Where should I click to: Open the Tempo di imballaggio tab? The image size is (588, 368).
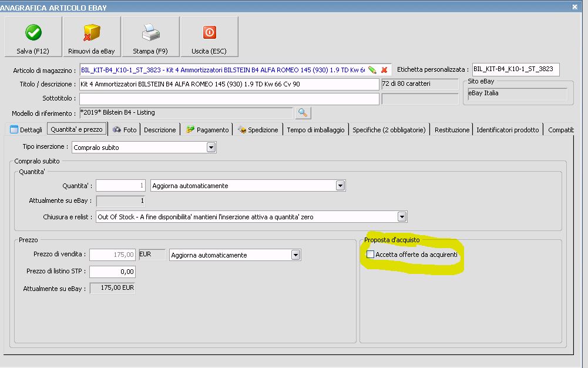pos(315,130)
